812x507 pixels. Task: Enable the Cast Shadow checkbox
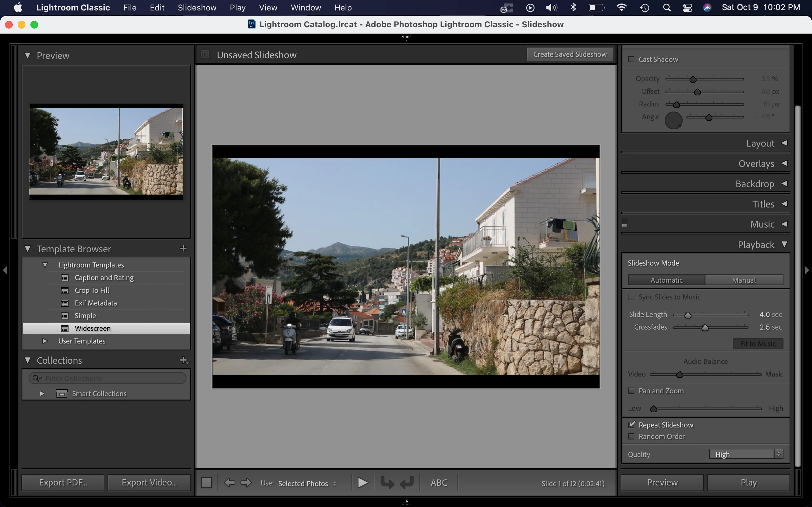pyautogui.click(x=631, y=59)
